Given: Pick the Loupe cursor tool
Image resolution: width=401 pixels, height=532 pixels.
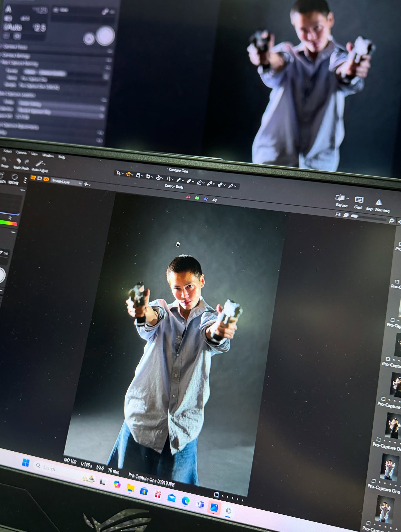Looking at the screenshot, I should point(138,175).
